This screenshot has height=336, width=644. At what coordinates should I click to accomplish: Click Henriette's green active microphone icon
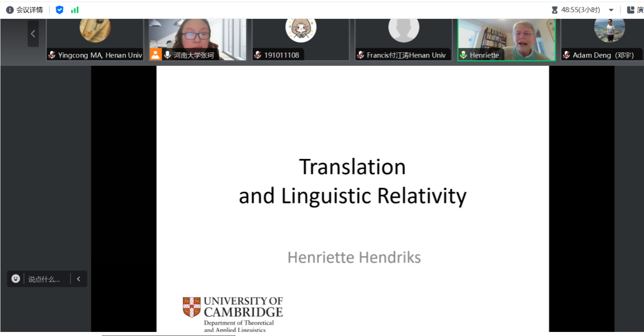pyautogui.click(x=463, y=55)
